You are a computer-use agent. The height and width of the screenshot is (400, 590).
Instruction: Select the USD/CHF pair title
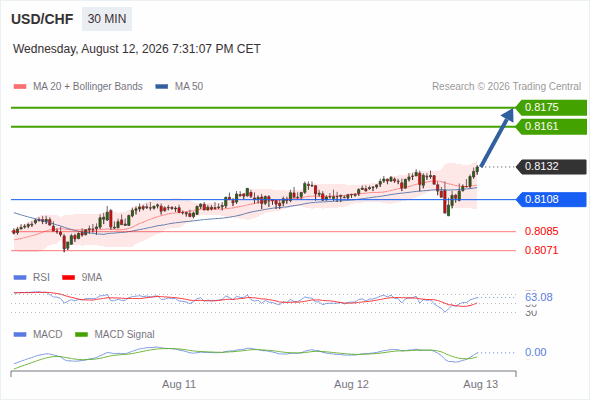tap(42, 19)
